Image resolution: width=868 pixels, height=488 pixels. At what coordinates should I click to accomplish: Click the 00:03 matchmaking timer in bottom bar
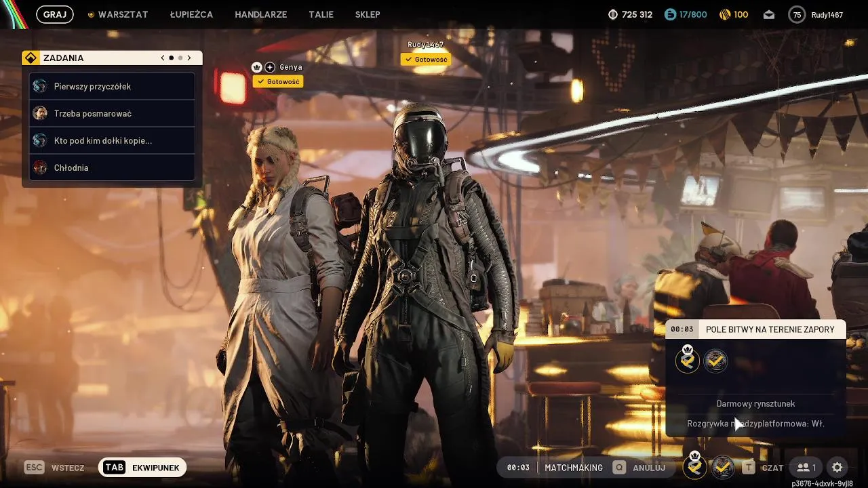tap(518, 468)
